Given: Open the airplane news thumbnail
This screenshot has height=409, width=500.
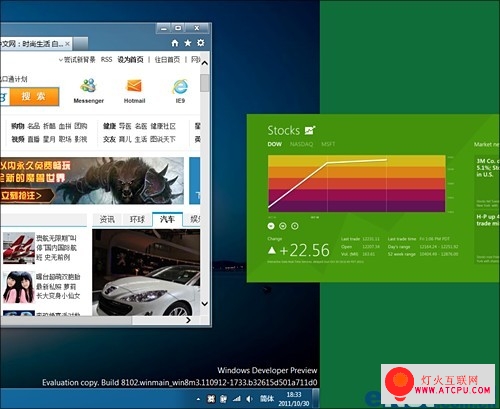Looking at the screenshot, I should point(19,248).
